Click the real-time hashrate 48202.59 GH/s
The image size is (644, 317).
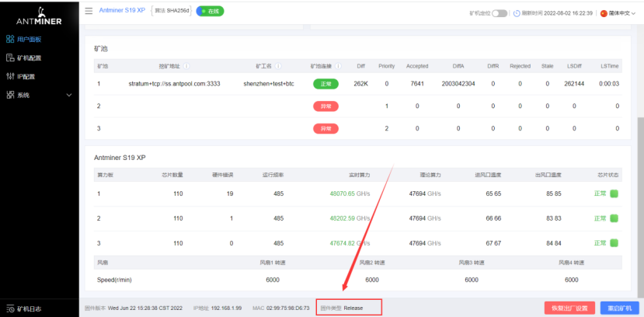tap(350, 218)
